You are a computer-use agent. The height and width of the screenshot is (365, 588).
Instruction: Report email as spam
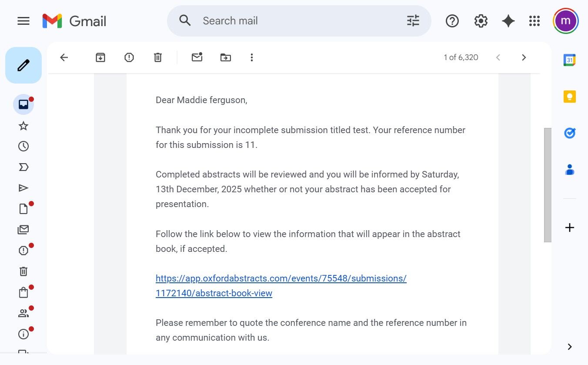(129, 57)
